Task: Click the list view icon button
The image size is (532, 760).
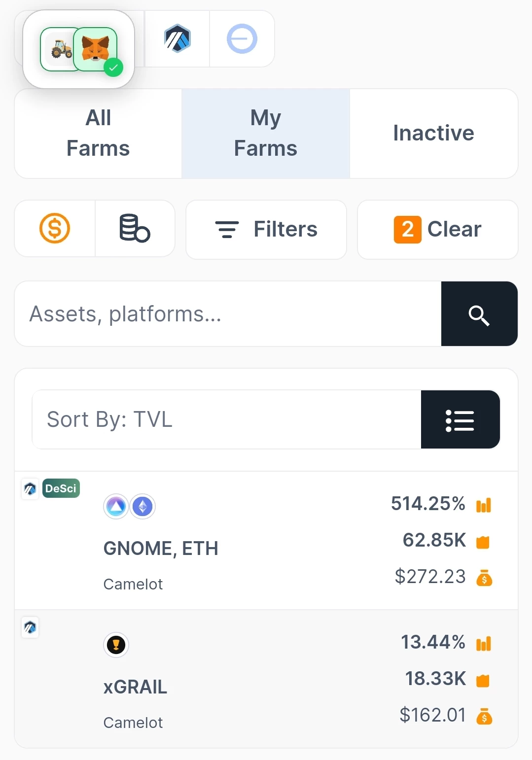Action: (461, 419)
